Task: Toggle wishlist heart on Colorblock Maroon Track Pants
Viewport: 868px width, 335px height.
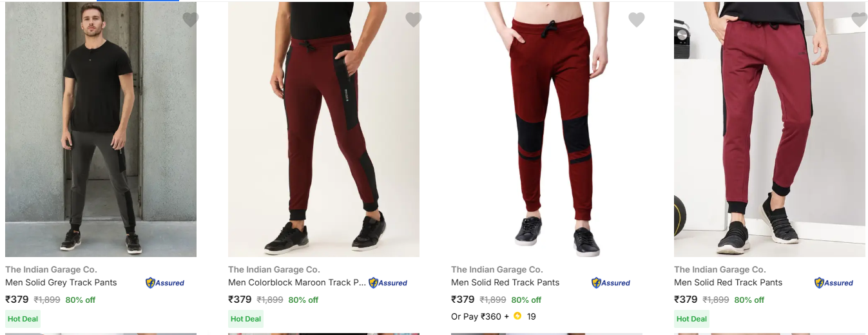Action: pos(413,20)
